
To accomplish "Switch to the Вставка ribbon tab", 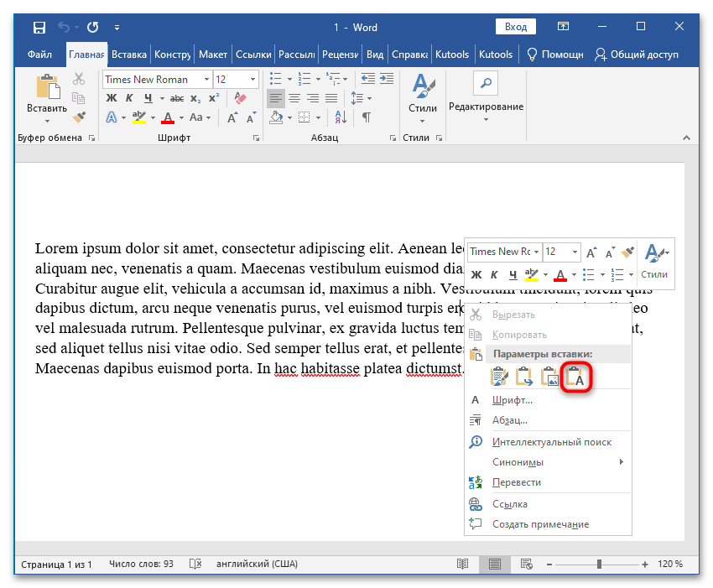I will [129, 55].
